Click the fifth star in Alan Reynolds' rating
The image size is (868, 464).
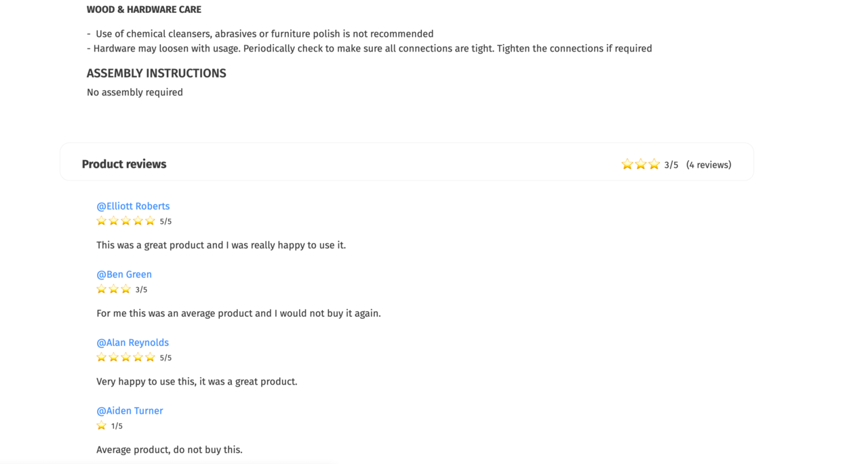point(150,357)
